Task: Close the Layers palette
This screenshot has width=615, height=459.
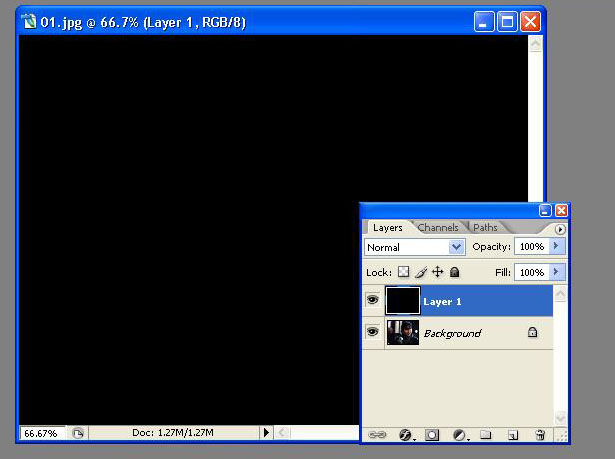Action: point(561,211)
